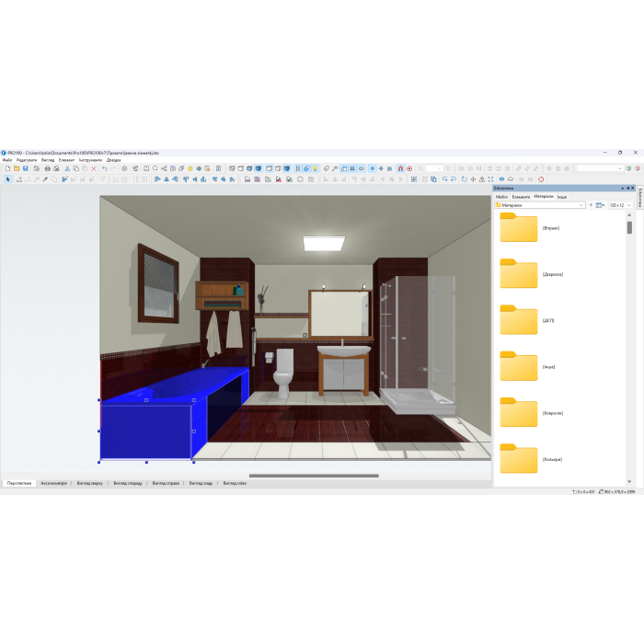Open the [ДСП] materials folder

click(519, 319)
